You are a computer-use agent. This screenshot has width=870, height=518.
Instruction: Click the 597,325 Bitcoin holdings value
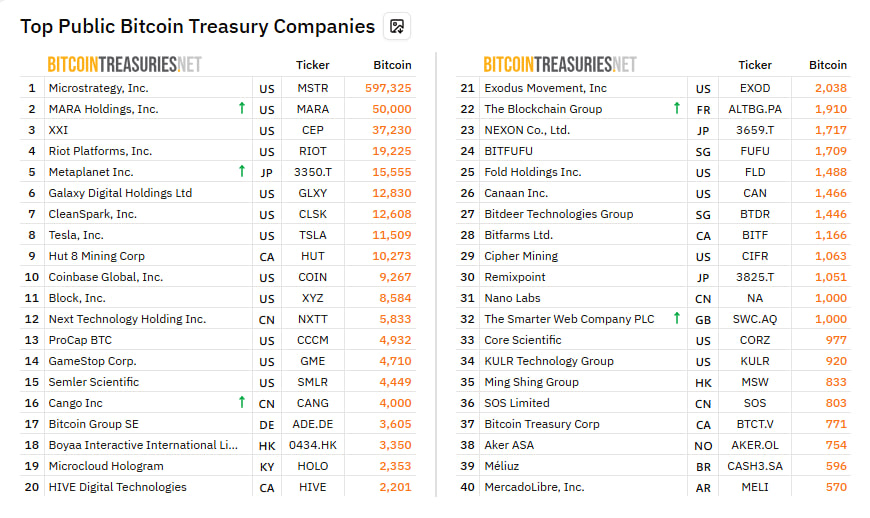388,88
